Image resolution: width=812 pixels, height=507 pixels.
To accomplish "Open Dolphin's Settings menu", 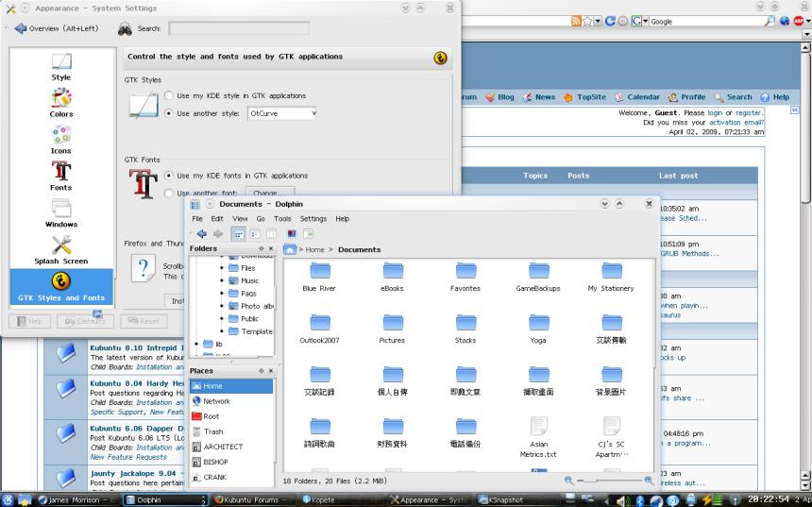I will [313, 218].
